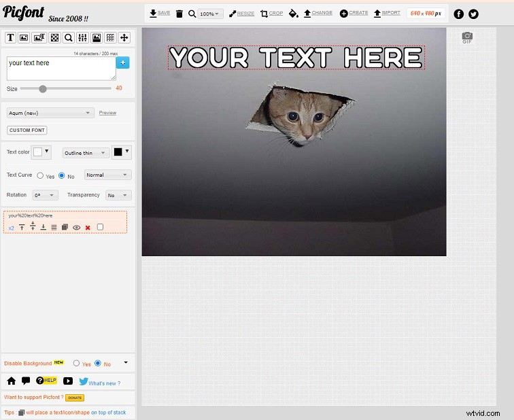The width and height of the screenshot is (514, 420).
Task: Open the picture frame/border tool icon
Action: (97, 37)
